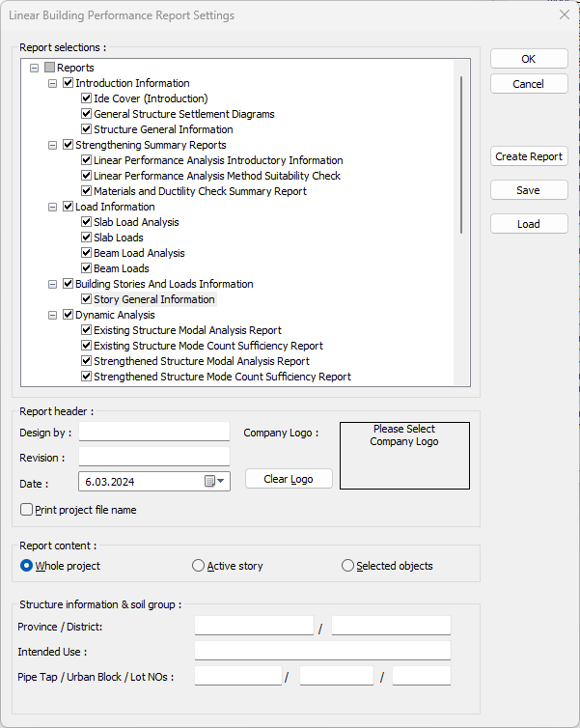580x728 pixels.
Task: Uncheck Beam Load Analysis
Action: point(86,253)
